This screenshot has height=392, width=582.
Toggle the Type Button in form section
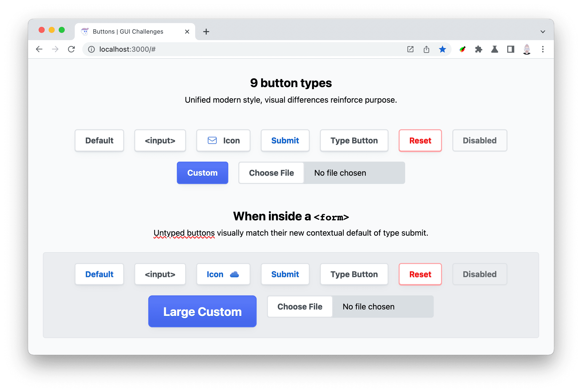pyautogui.click(x=354, y=274)
